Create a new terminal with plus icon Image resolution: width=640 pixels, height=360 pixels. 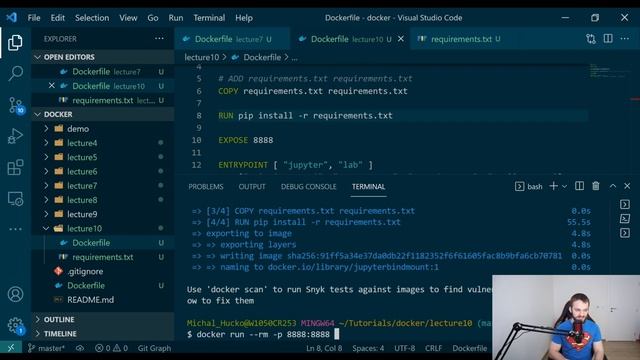pyautogui.click(x=553, y=186)
